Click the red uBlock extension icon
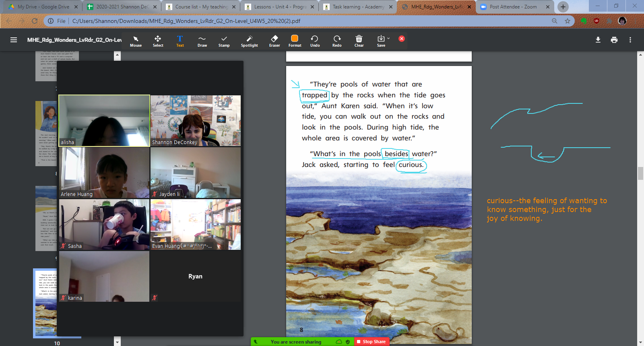Image resolution: width=644 pixels, height=346 pixels. (x=597, y=21)
